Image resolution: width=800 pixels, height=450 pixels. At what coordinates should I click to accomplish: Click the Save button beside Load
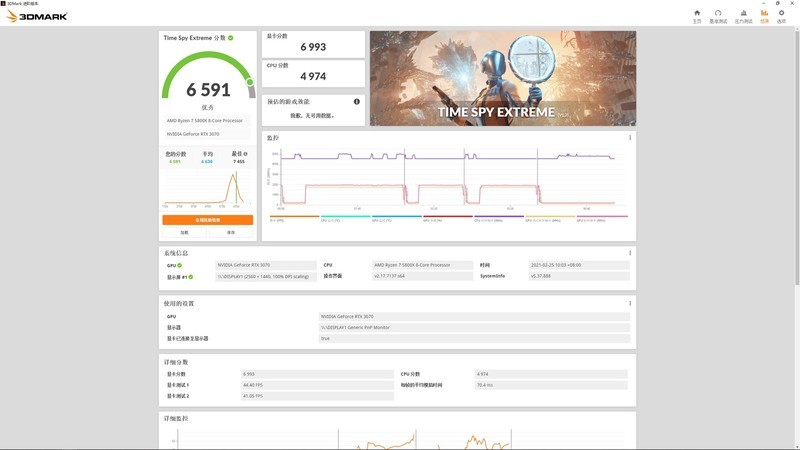coord(231,232)
